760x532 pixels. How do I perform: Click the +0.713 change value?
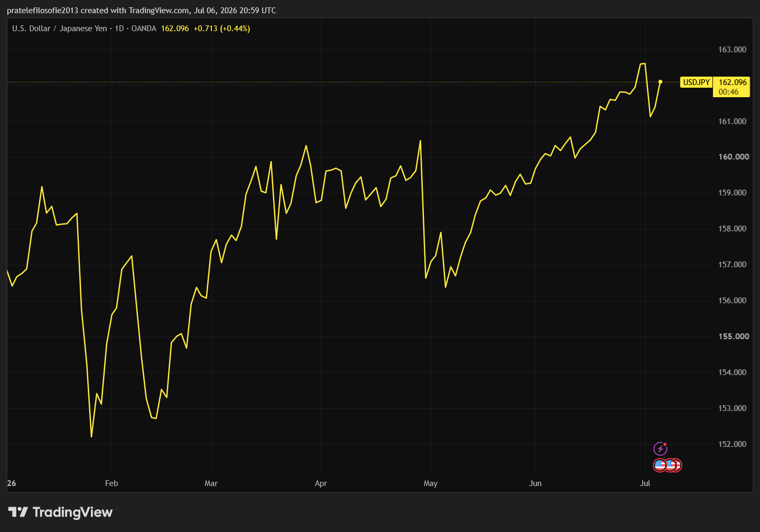pyautogui.click(x=206, y=29)
